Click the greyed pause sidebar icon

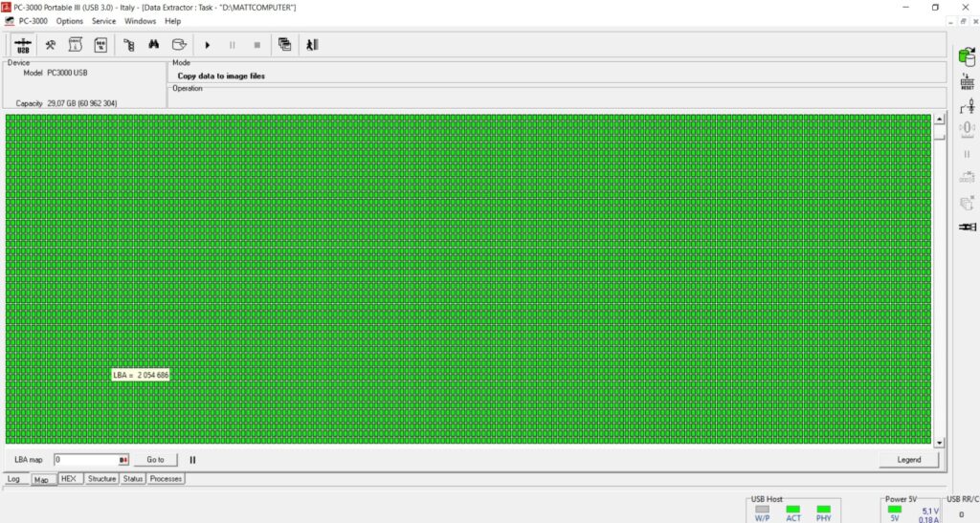point(967,154)
